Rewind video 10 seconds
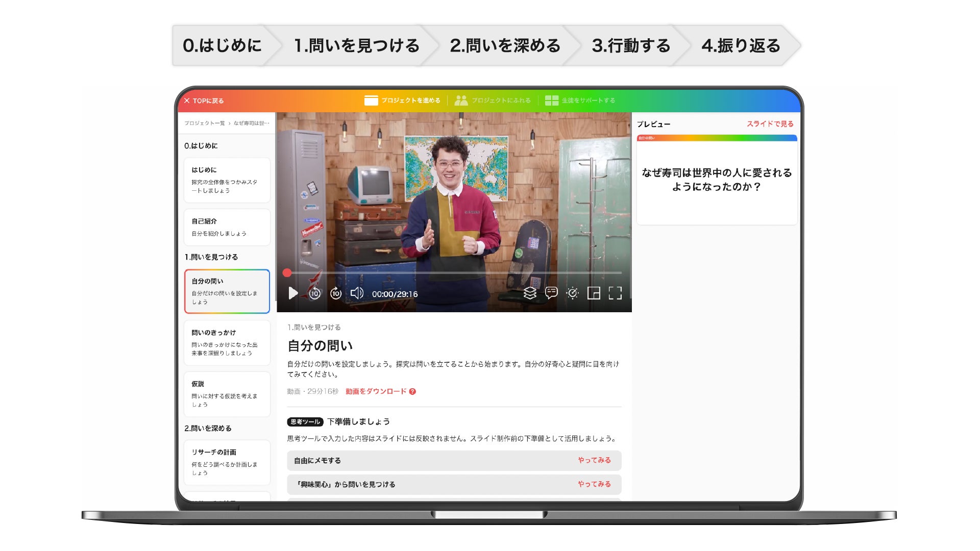Viewport: 980px width, 551px height. pyautogui.click(x=314, y=293)
